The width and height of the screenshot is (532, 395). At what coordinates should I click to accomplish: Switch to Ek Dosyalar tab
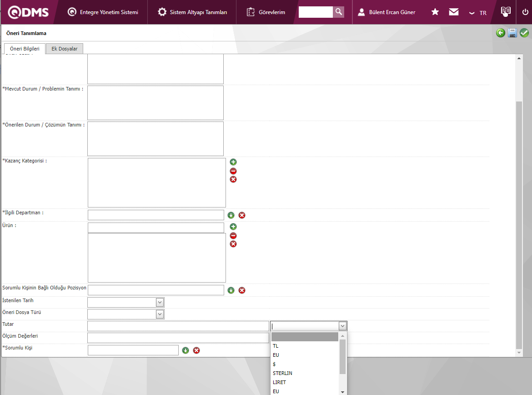click(x=65, y=49)
